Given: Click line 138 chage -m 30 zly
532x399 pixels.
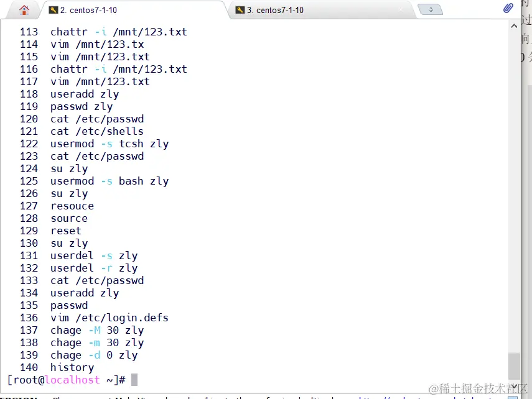Looking at the screenshot, I should [82, 342].
